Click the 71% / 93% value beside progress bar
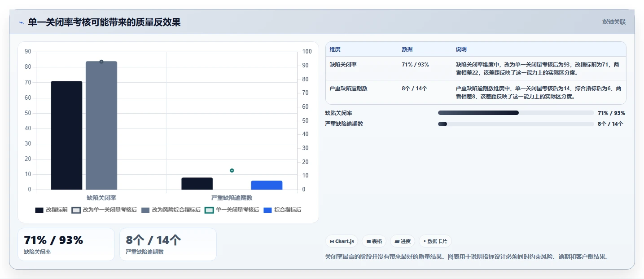Viewport: 644px width, 279px height. point(611,113)
